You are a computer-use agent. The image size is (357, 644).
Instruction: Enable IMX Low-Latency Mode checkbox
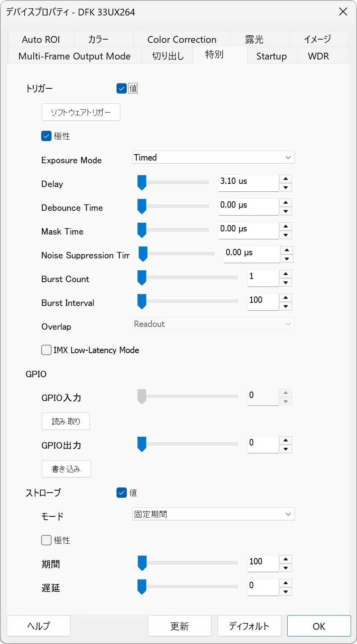(46, 350)
